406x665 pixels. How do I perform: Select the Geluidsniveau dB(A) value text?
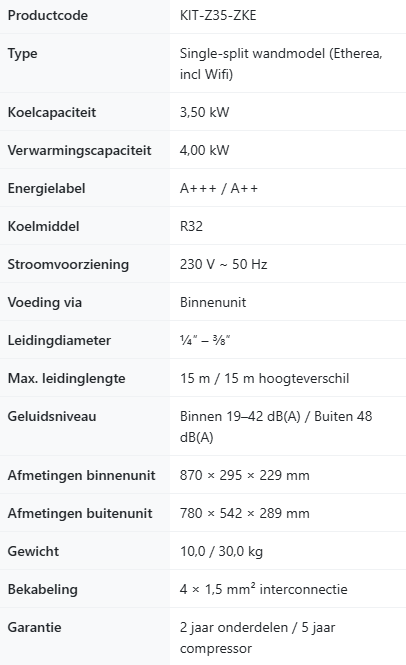tap(276, 427)
